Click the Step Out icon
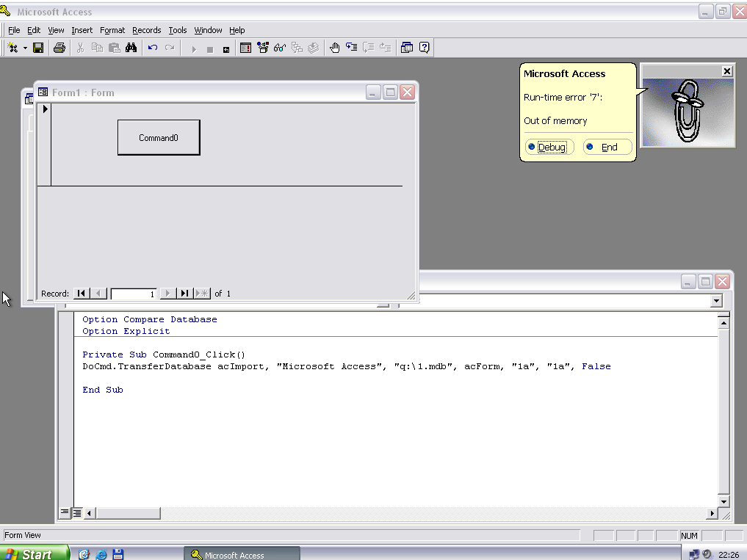Image resolution: width=747 pixels, height=560 pixels. 386,48
